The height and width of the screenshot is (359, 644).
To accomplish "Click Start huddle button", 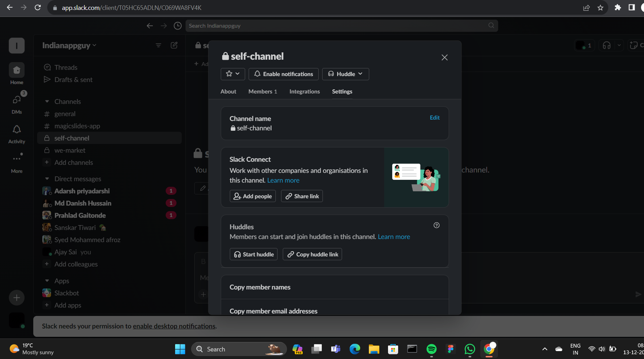I will pos(253,254).
